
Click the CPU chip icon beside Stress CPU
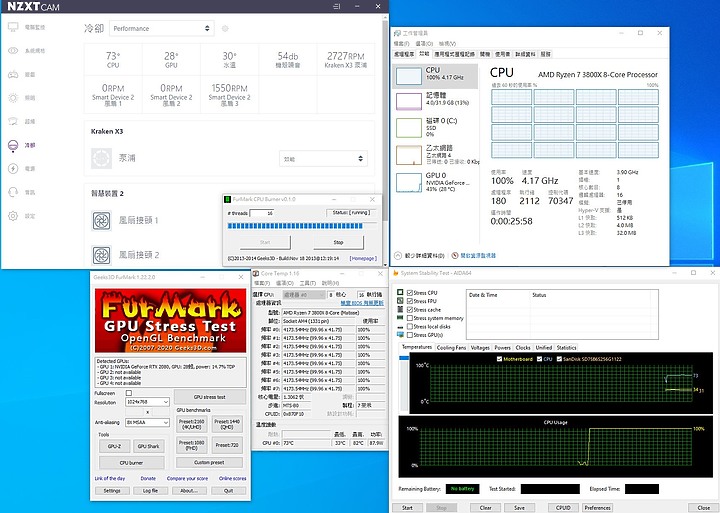click(400, 293)
